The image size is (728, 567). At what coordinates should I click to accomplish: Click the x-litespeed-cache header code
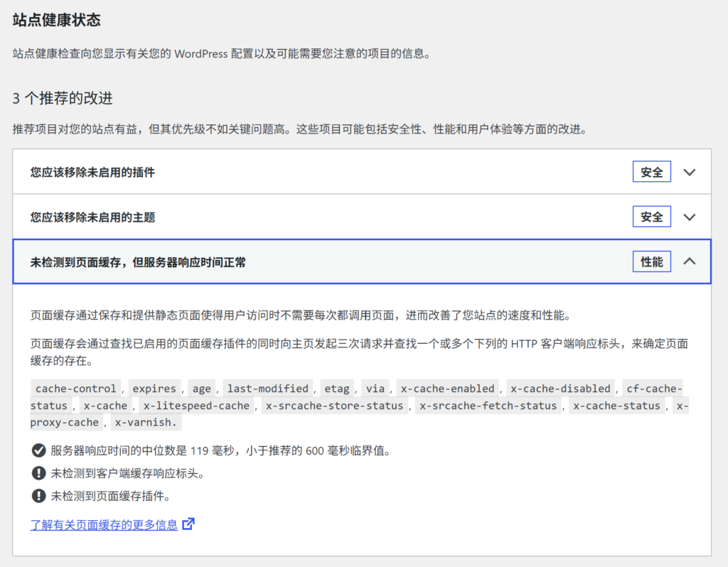click(196, 406)
